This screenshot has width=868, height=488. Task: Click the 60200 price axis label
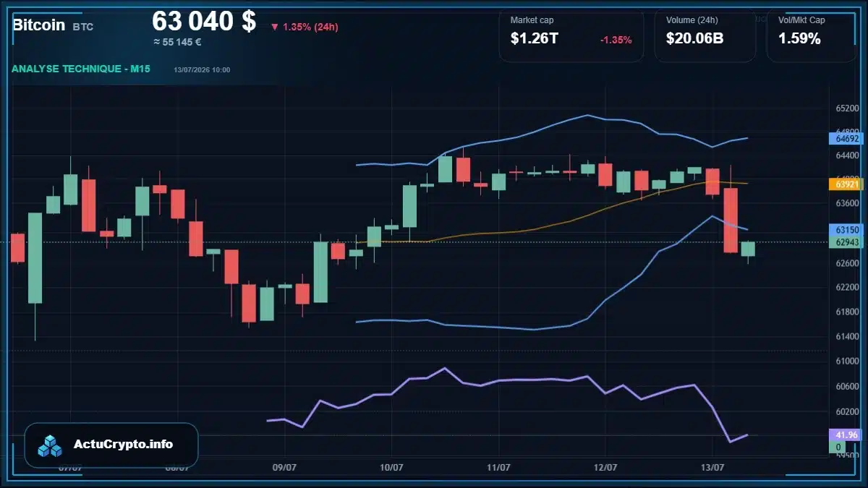click(846, 411)
